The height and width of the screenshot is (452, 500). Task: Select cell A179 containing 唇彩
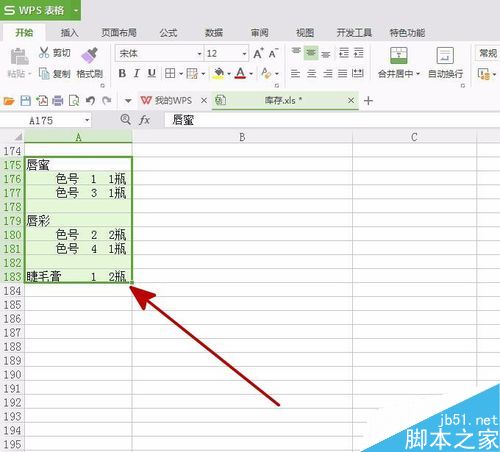78,221
